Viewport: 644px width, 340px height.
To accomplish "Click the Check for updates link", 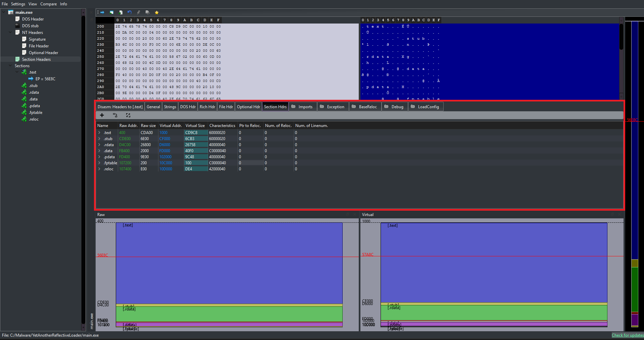I will tap(627, 335).
